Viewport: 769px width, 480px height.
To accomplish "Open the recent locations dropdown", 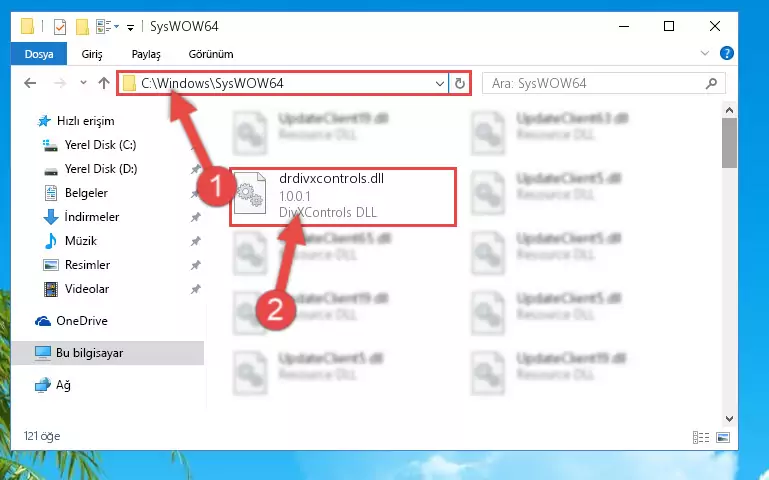I will [x=83, y=82].
